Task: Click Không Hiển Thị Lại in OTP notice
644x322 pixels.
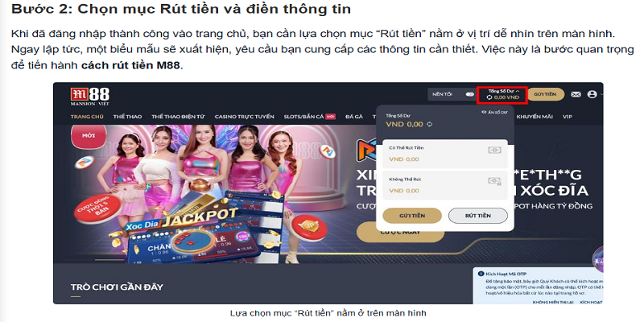Action: click(552, 303)
